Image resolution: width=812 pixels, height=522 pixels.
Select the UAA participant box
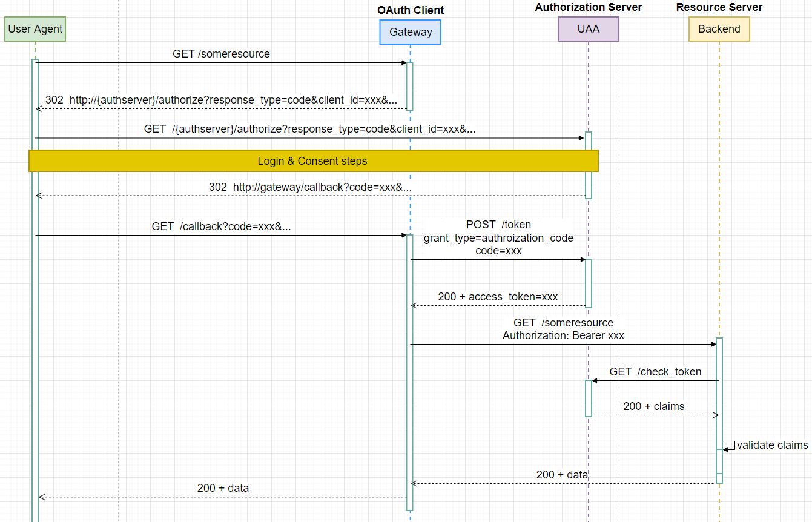point(588,28)
